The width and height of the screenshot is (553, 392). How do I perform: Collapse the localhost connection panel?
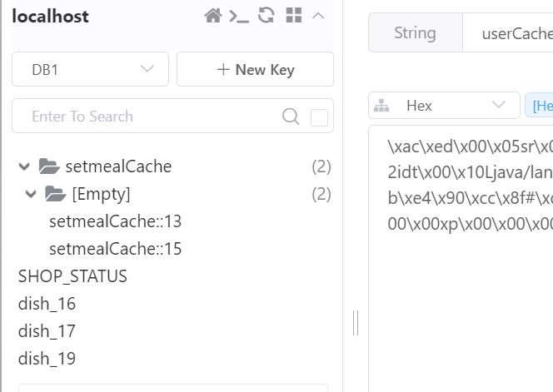318,16
